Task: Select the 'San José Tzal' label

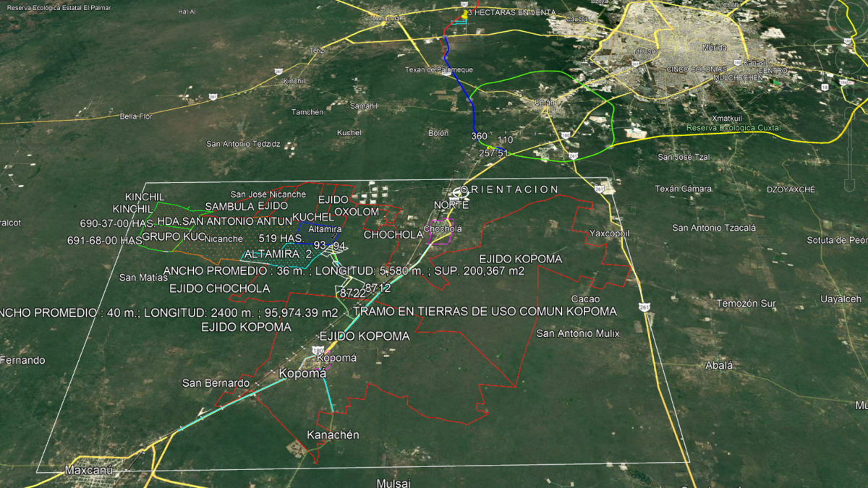Action: pos(684,157)
